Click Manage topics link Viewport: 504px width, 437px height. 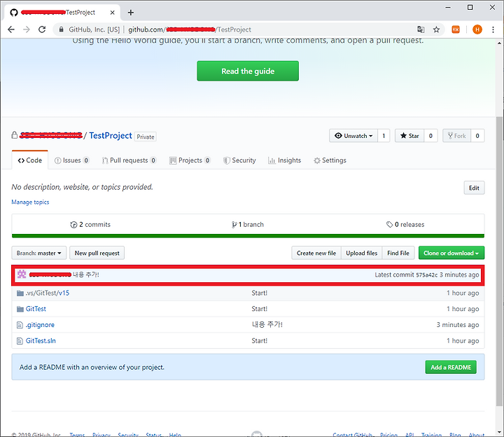click(x=30, y=202)
